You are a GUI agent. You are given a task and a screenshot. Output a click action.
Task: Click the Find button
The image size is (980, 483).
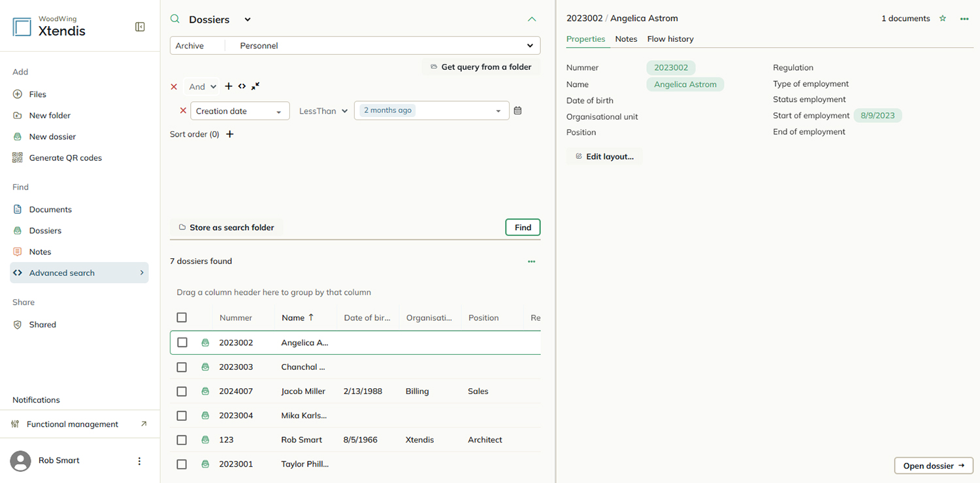523,227
